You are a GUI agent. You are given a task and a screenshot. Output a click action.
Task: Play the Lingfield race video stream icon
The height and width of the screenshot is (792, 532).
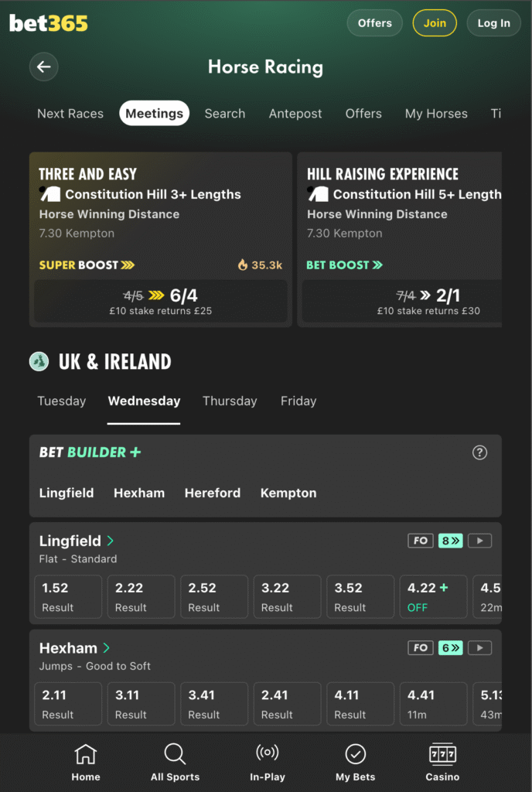[480, 541]
